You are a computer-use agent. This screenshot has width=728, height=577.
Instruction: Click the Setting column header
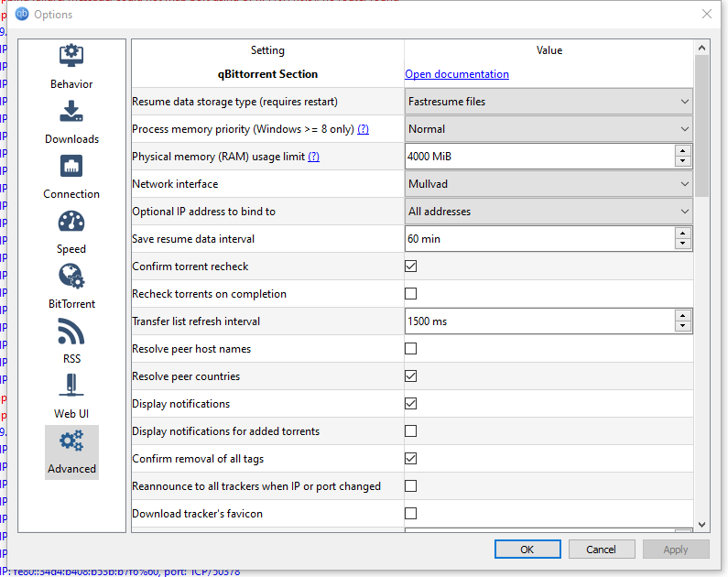268,50
